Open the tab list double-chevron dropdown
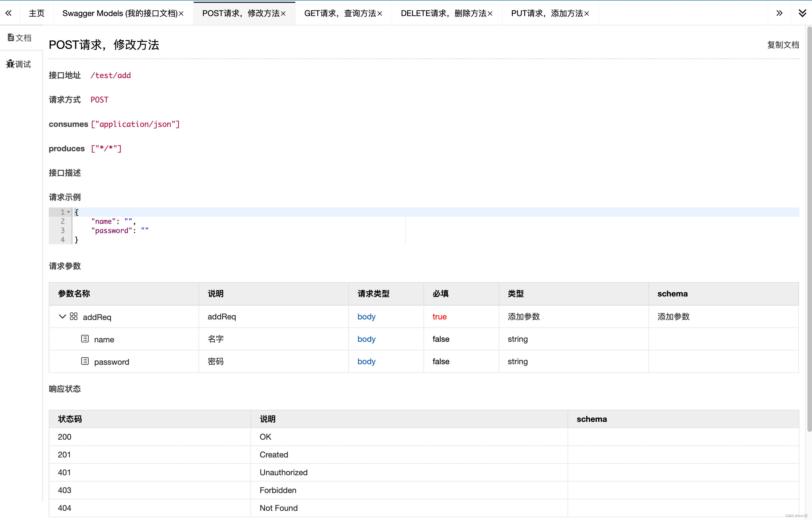The height and width of the screenshot is (520, 812). [802, 13]
